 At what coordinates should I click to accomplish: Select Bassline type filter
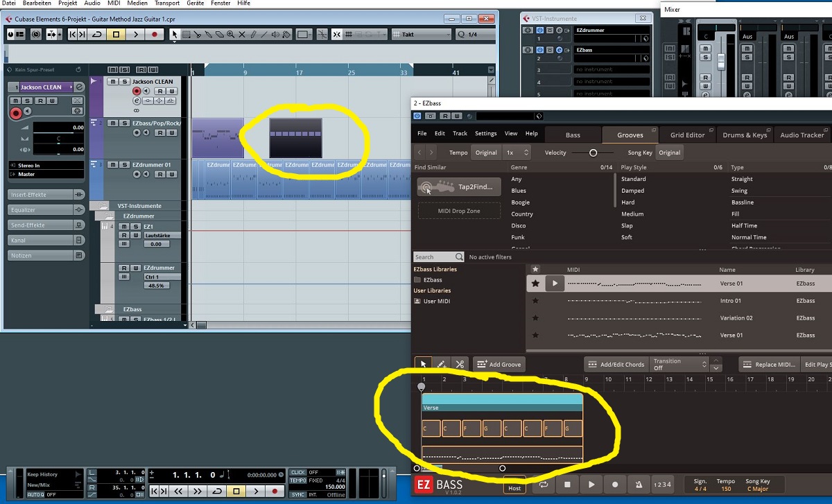(x=743, y=202)
